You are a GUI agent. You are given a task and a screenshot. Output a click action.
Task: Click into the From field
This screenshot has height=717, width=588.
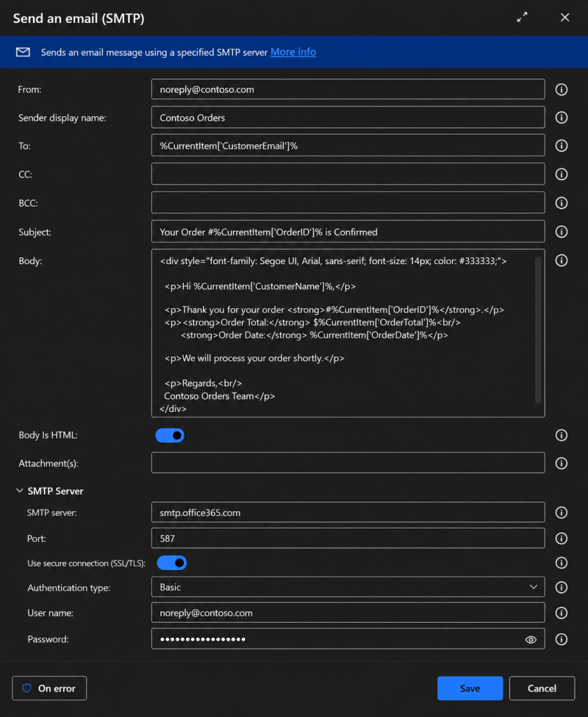coord(348,89)
